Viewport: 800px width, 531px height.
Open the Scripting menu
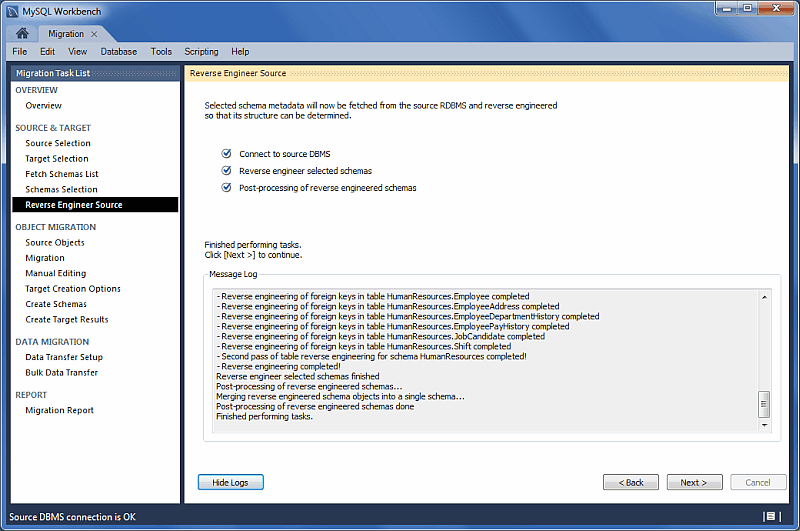point(201,51)
